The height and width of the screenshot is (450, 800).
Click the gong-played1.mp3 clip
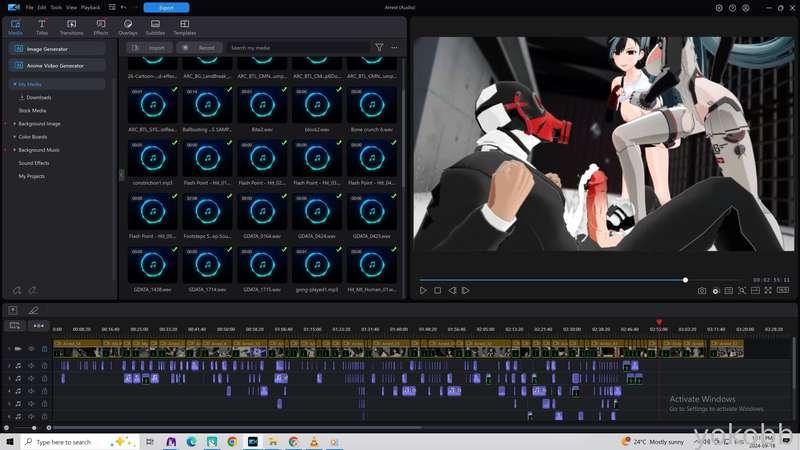(317, 265)
